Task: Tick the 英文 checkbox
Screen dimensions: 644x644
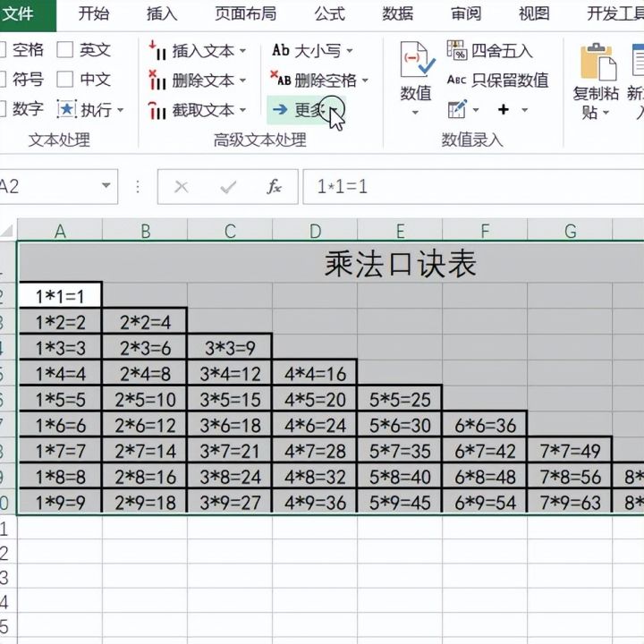Action: [65, 50]
